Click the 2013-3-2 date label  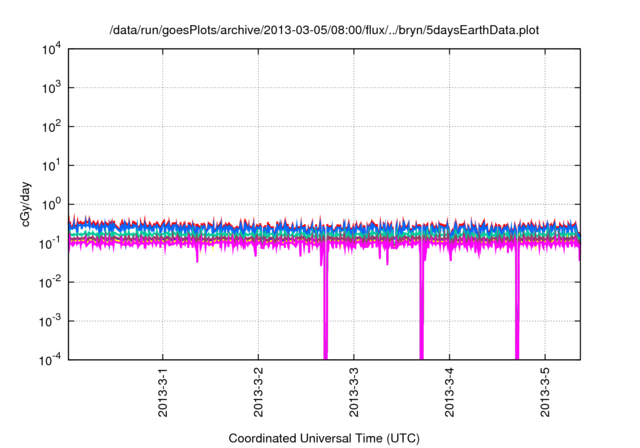click(258, 392)
